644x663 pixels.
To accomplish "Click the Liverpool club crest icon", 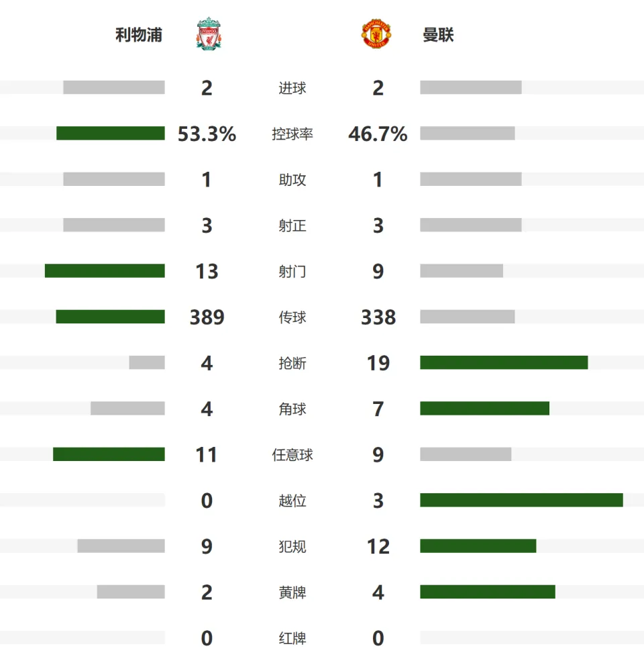I will (x=209, y=34).
